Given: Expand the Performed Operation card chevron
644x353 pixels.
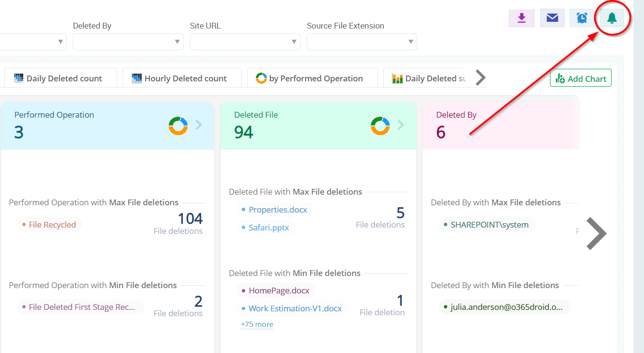Looking at the screenshot, I should tap(199, 125).
